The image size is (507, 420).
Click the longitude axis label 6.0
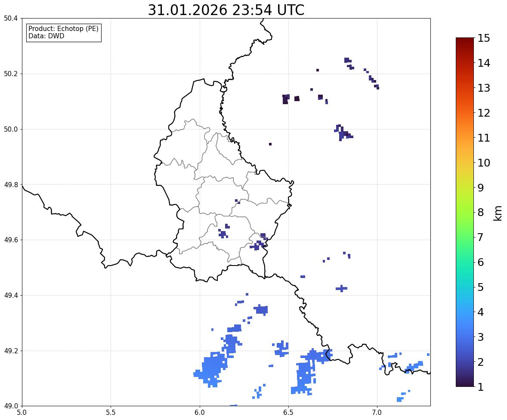coord(200,413)
